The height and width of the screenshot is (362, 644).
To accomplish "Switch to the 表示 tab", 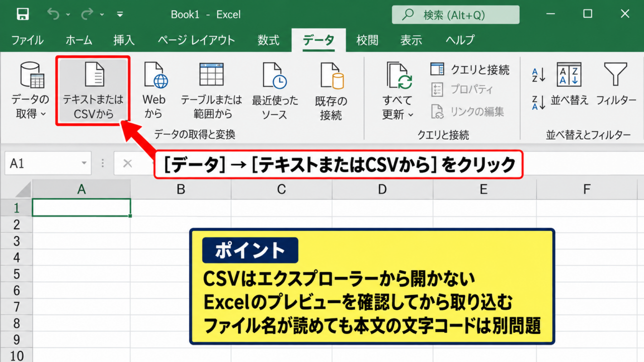I will (x=411, y=40).
